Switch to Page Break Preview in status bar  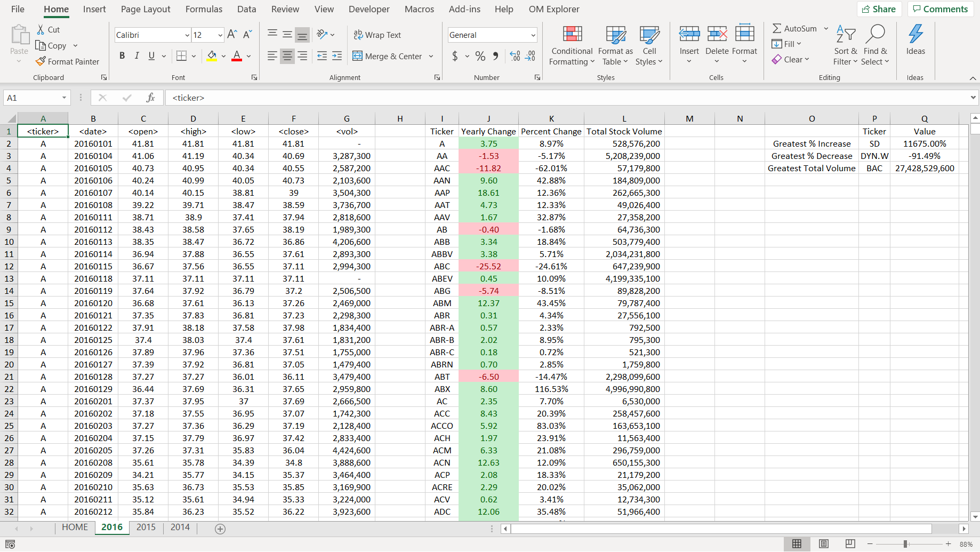point(850,544)
